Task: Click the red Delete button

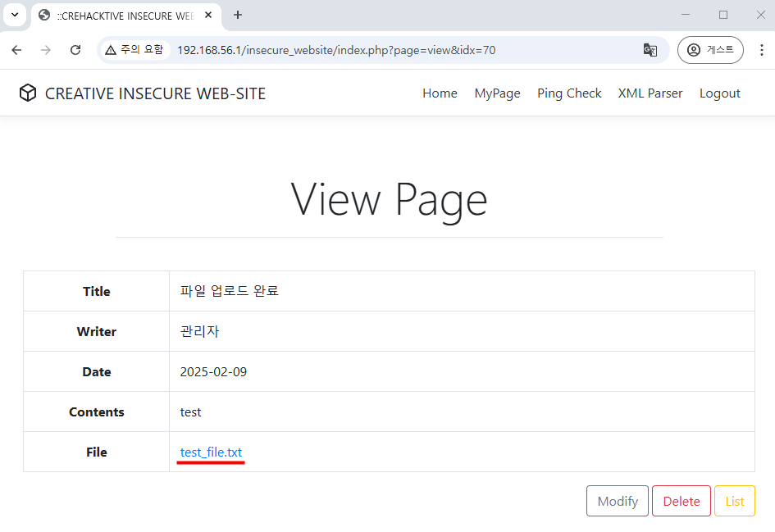Action: coord(681,501)
